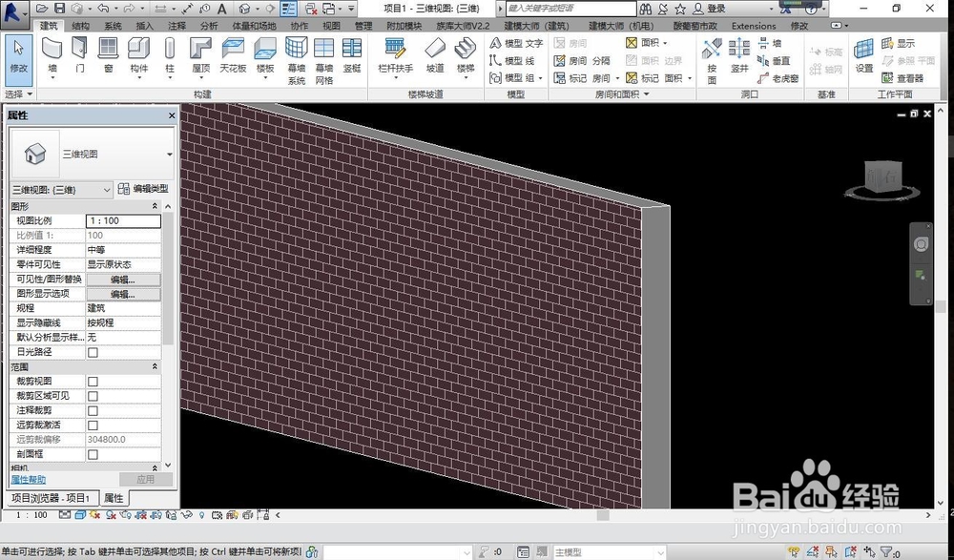Screen dimensions: 954x560
Task: Switch to the 项目浏览器 - 项目1 tab
Action: [52, 498]
